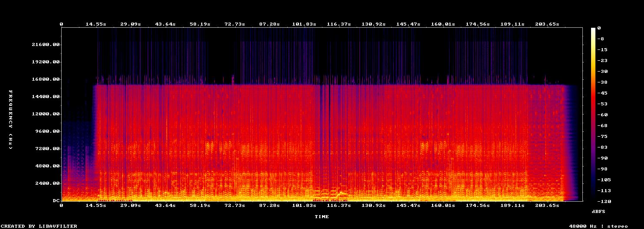The width and height of the screenshot is (644, 229).
Task: Click the -83 value on dBFS scale
Action: point(603,147)
